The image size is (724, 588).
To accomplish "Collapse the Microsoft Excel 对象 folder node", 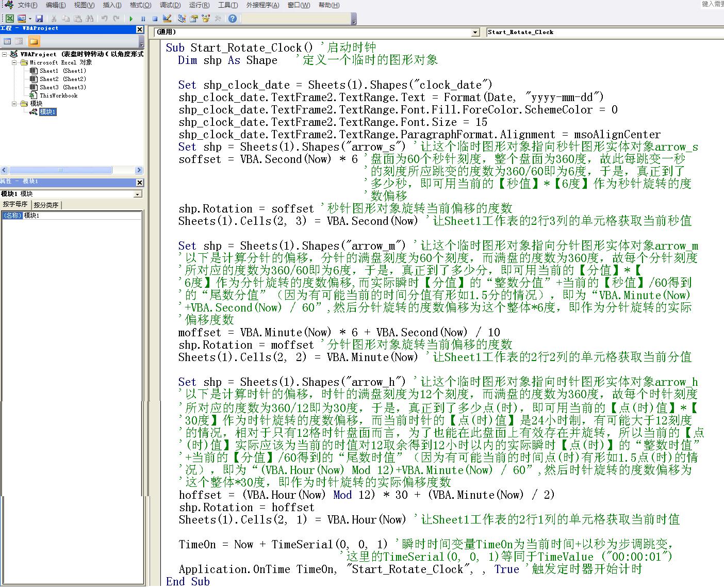I will point(14,62).
